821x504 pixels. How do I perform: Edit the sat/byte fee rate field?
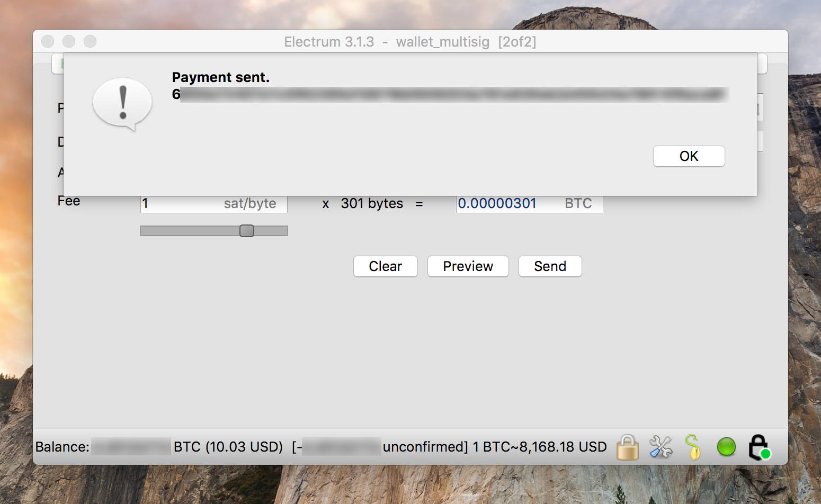213,204
